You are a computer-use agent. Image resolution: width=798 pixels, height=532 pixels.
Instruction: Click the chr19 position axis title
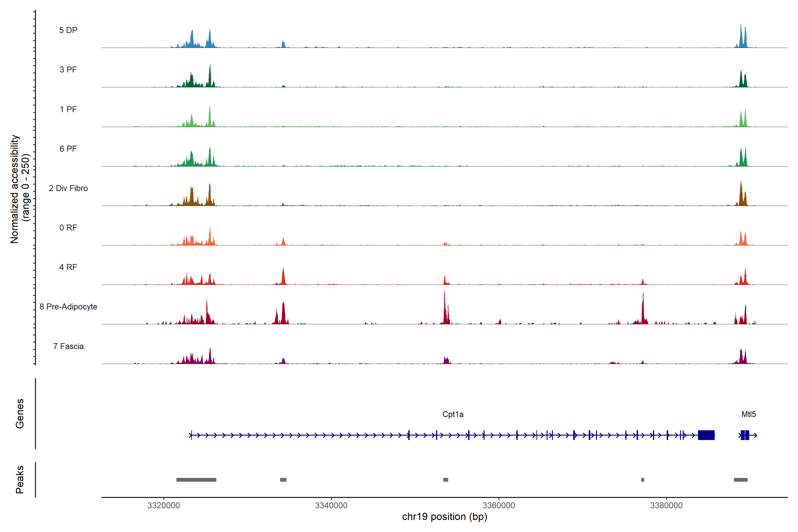coord(444,517)
